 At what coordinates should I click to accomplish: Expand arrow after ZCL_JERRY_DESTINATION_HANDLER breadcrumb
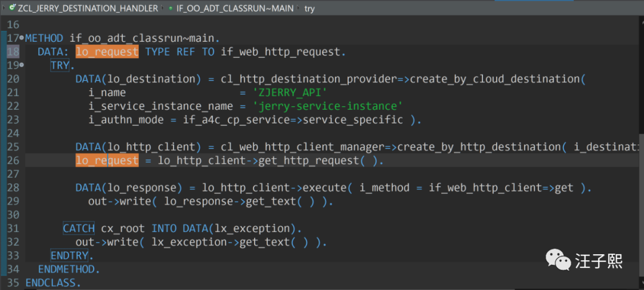(163, 8)
